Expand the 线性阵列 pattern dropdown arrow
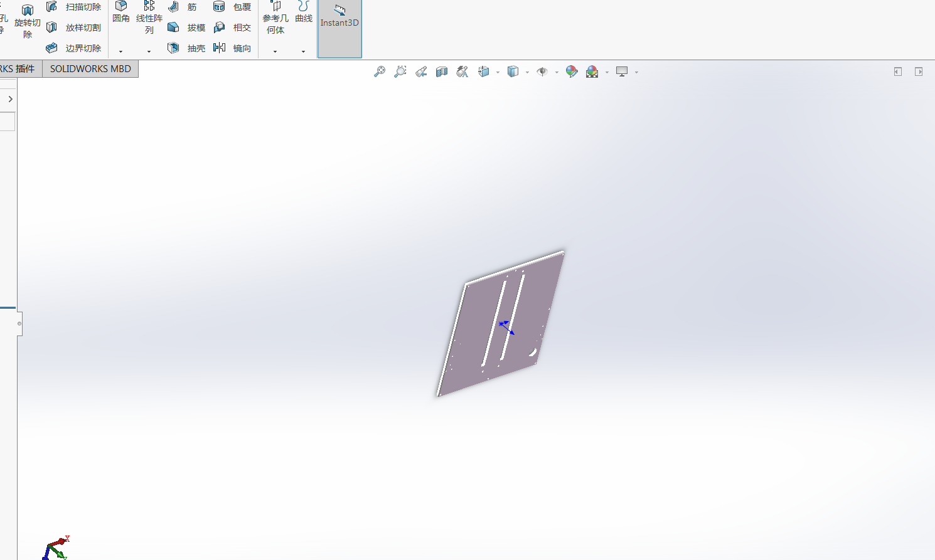935x560 pixels. 149,51
